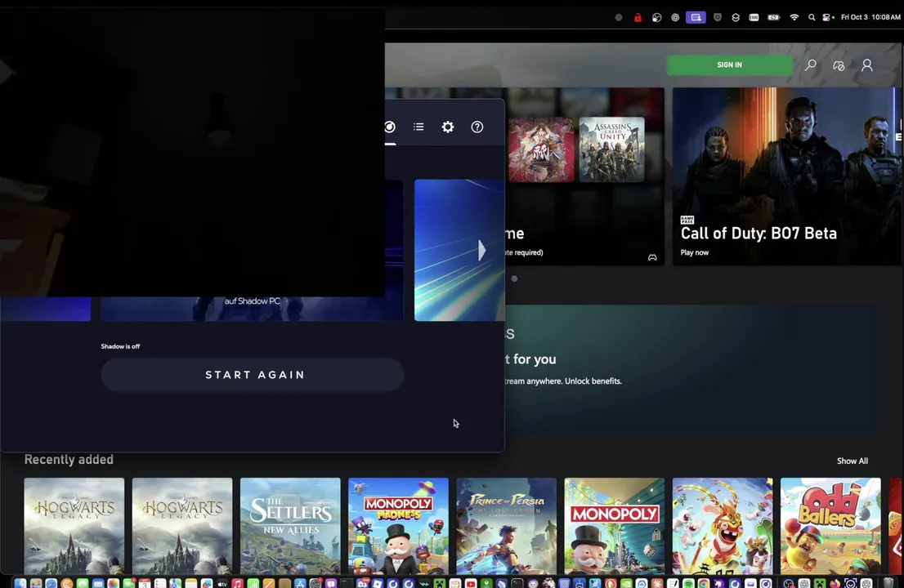Open the Call of Duty: BO7 Beta banner

[785, 176]
